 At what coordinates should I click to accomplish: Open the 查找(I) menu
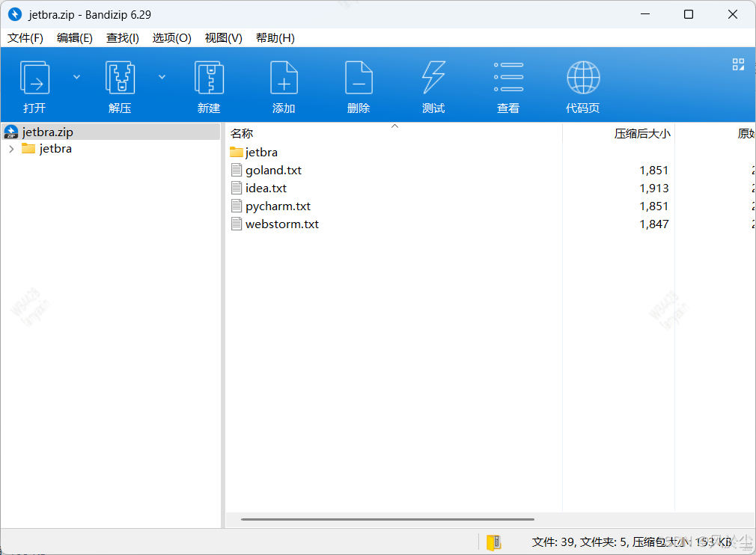pos(123,38)
